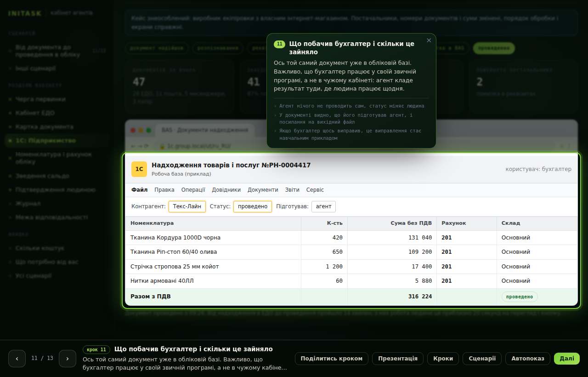This screenshot has height=377, width=588.
Task: Start Презентація mode
Action: click(x=398, y=359)
